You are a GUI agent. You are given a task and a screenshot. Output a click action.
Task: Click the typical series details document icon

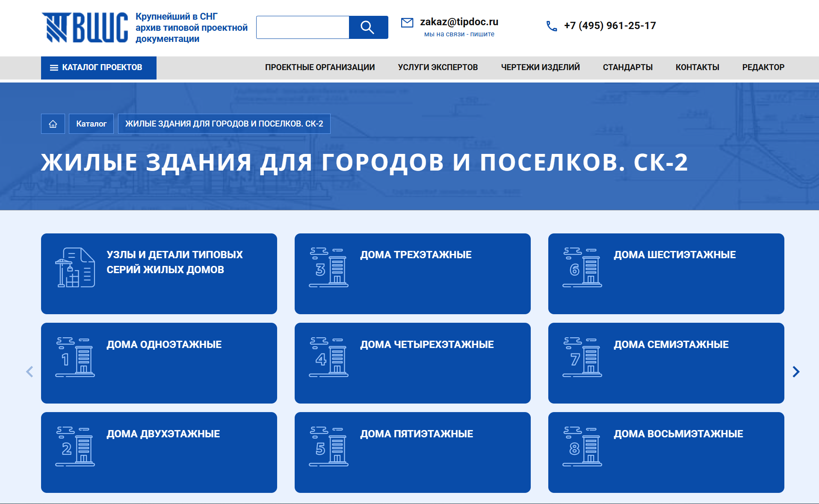pos(75,268)
